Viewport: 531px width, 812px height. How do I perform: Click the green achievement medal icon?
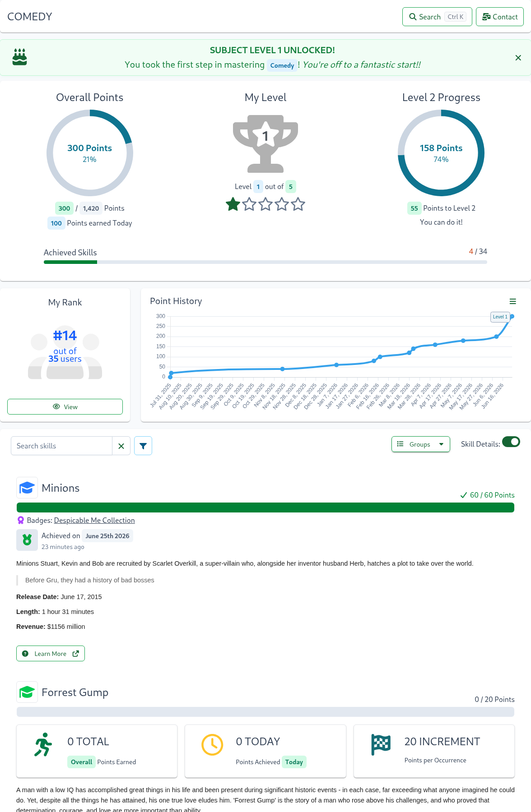(27, 540)
